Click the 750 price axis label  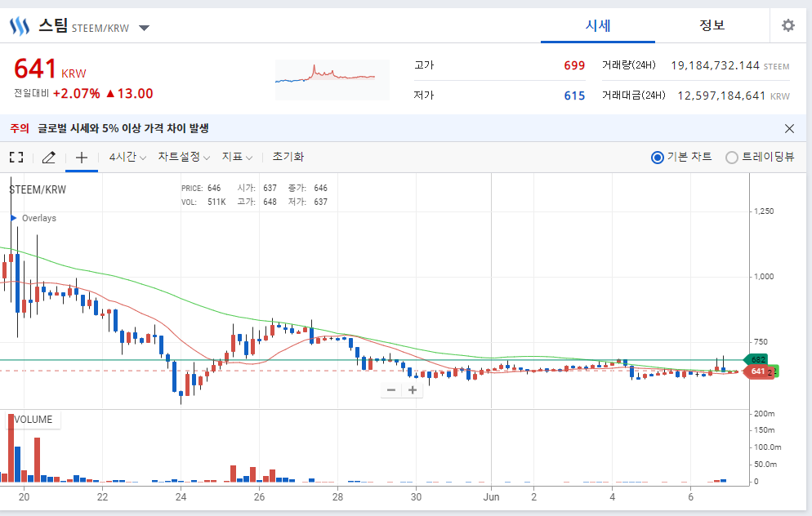click(x=761, y=341)
